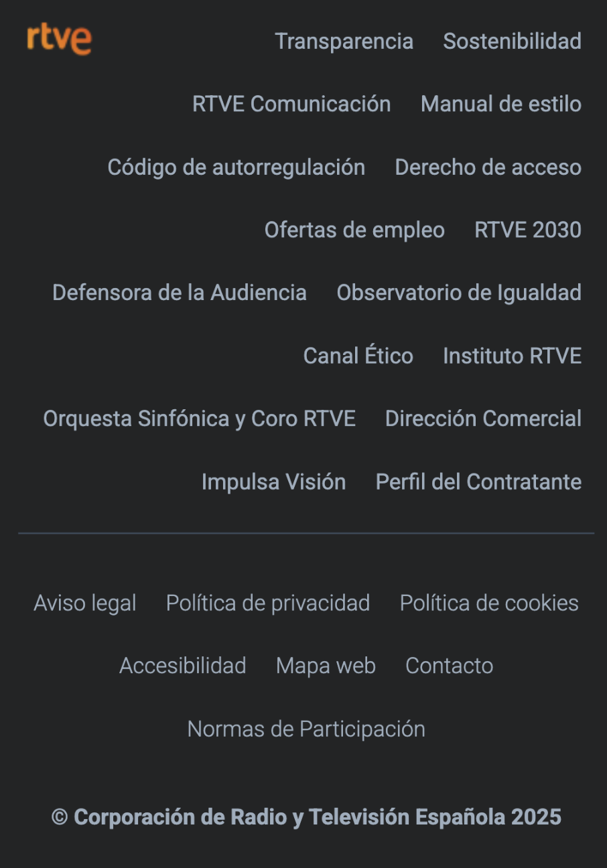
Task: Go to Normas de Participación
Action: pos(306,729)
